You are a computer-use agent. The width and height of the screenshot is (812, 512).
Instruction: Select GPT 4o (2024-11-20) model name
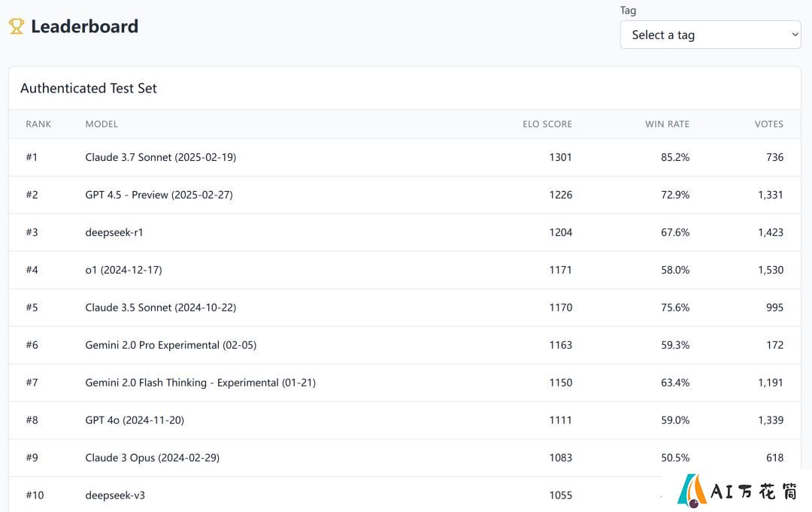pyautogui.click(x=135, y=420)
